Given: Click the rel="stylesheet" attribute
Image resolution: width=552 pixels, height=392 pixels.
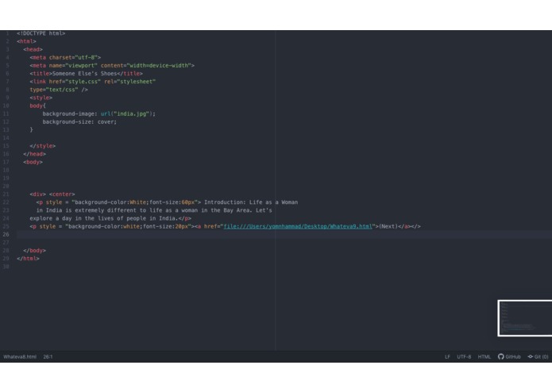Looking at the screenshot, I should coord(130,82).
